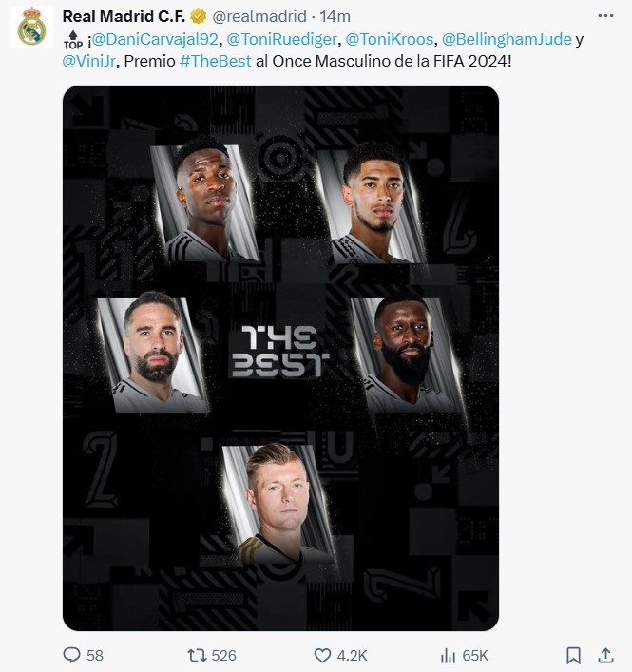Like the tweet with heart icon
The image size is (632, 672).
[323, 655]
